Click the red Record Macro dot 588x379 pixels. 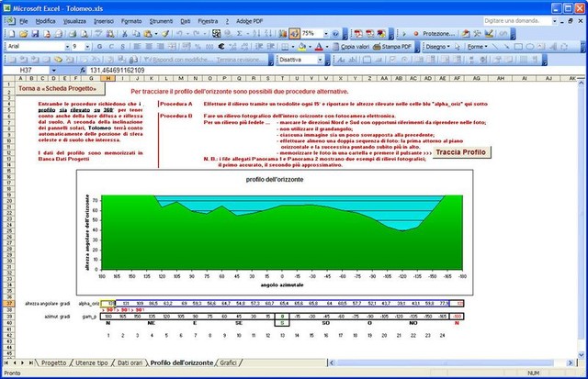coord(416,34)
